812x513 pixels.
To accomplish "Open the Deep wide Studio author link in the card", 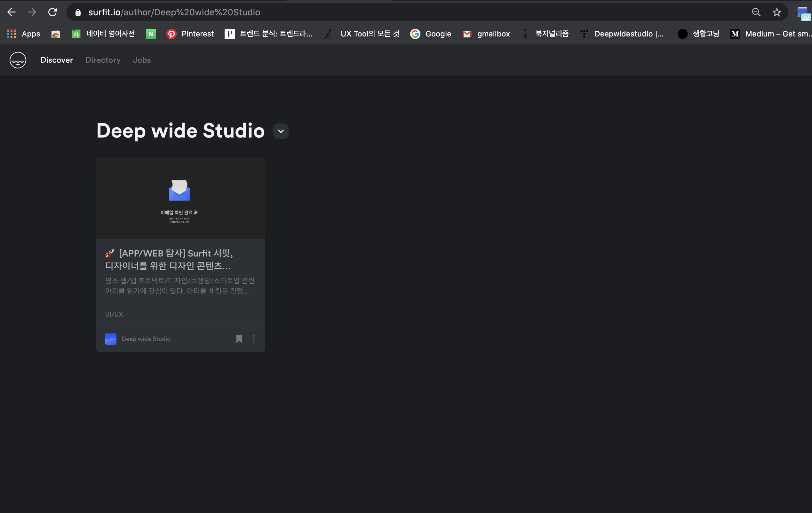I will 146,339.
